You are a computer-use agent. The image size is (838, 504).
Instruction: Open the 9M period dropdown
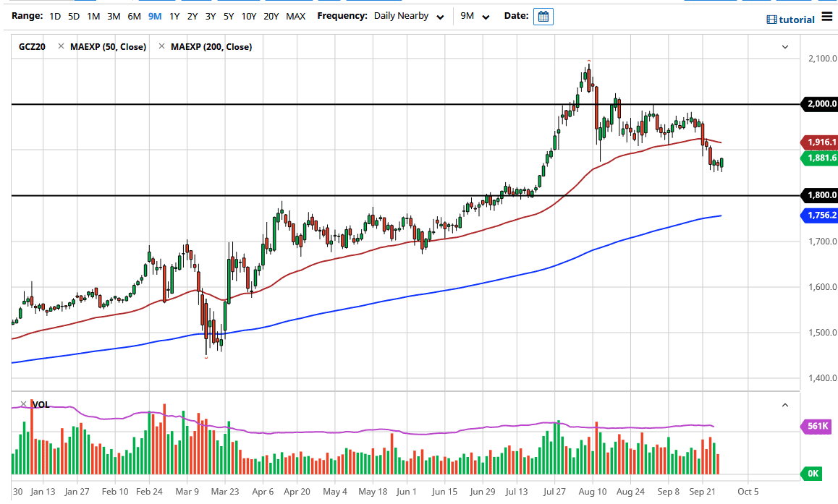click(475, 16)
